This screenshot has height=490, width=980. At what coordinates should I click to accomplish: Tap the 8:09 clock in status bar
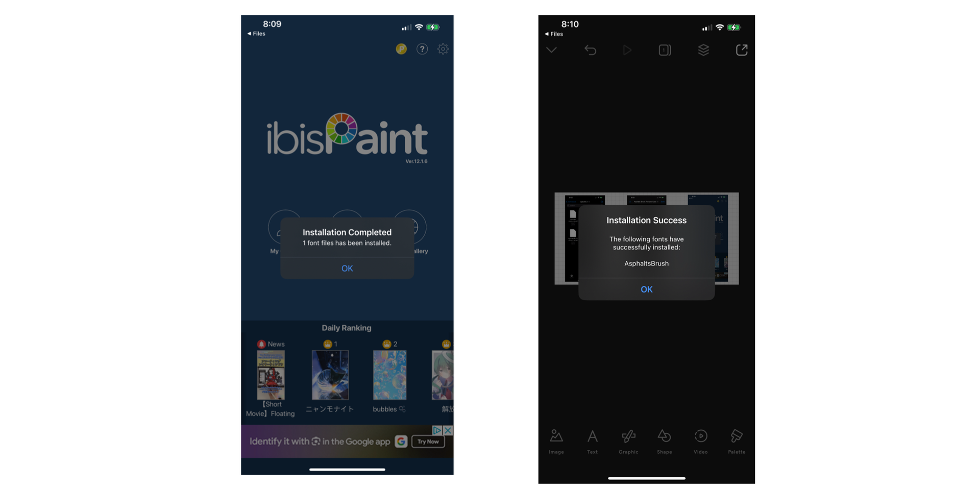tap(272, 24)
